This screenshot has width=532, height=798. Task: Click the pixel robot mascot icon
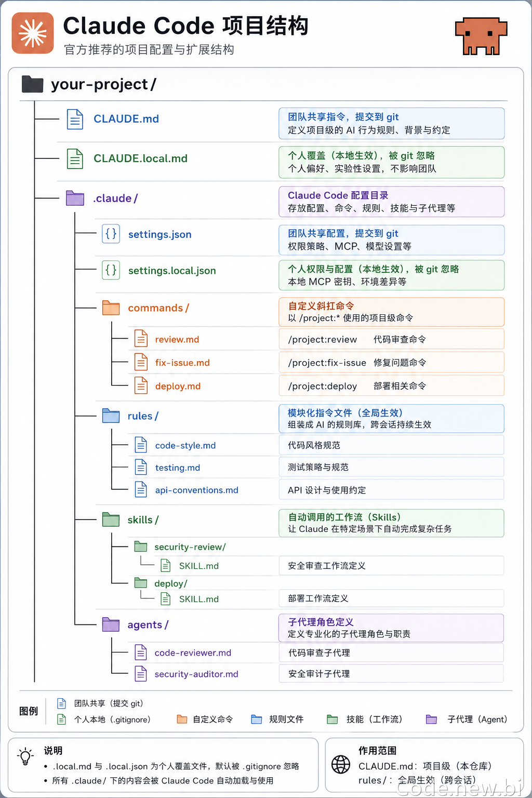[x=481, y=36]
